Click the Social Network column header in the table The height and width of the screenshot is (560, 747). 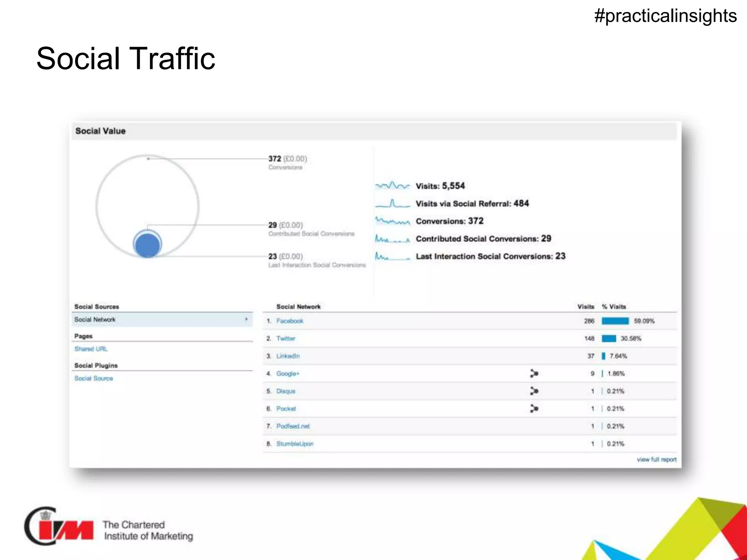[x=298, y=307]
